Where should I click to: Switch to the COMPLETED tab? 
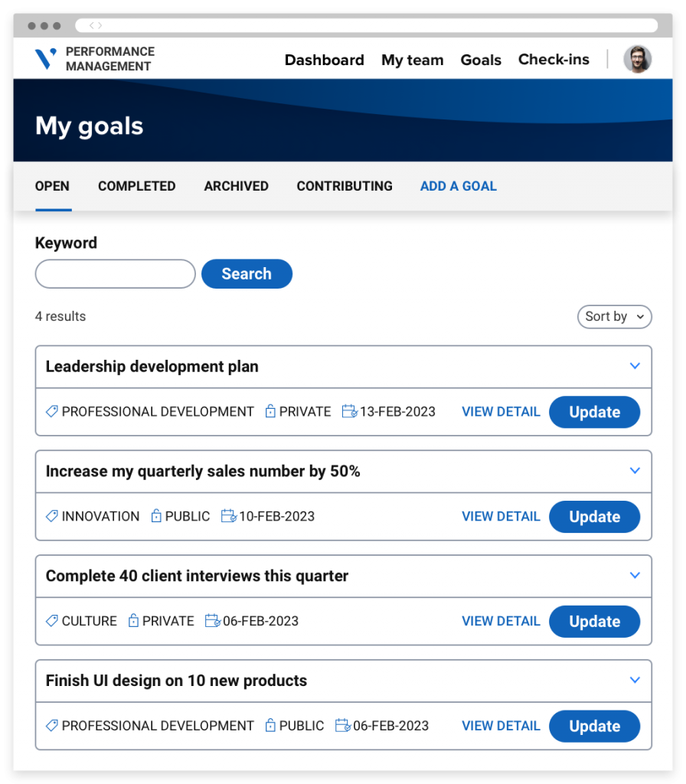tap(136, 186)
